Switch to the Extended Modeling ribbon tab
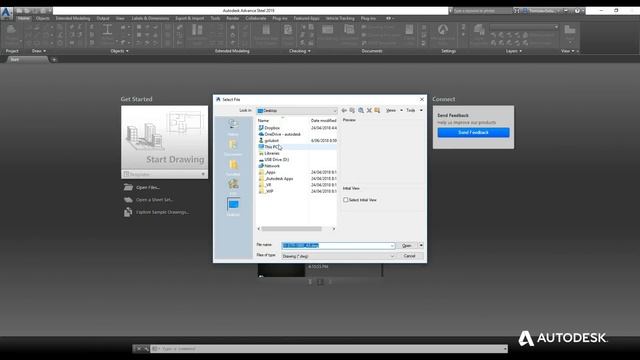The height and width of the screenshot is (360, 640). [x=73, y=18]
